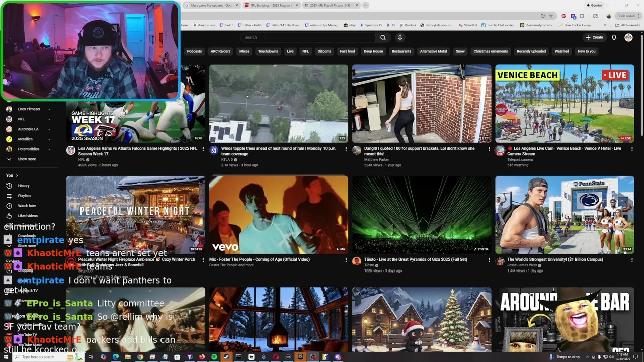This screenshot has width=644, height=362.
Task: Open Firefox from the taskbar
Action: click(202, 357)
